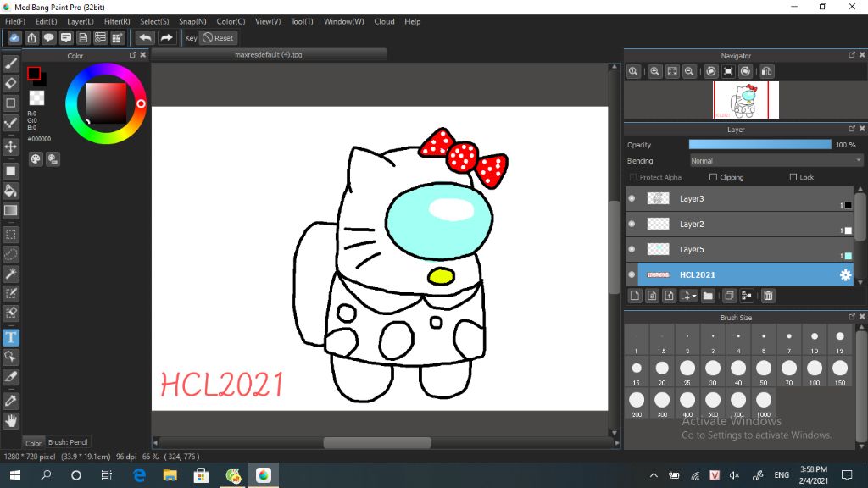This screenshot has height=488, width=868.
Task: Click the cloud save icon in toolbar
Action: pos(14,37)
